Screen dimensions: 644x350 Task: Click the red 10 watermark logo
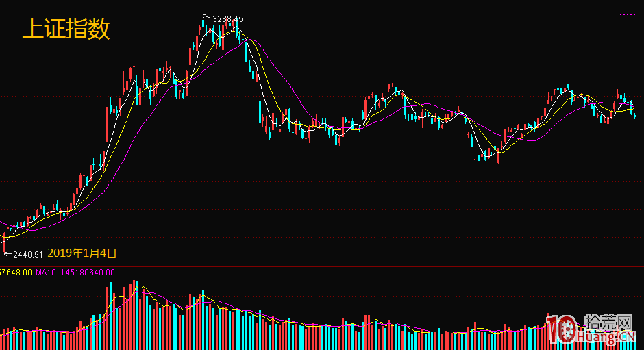click(560, 330)
